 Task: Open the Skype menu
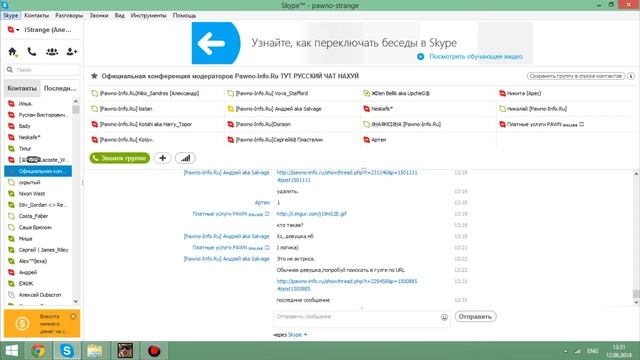tap(10, 16)
